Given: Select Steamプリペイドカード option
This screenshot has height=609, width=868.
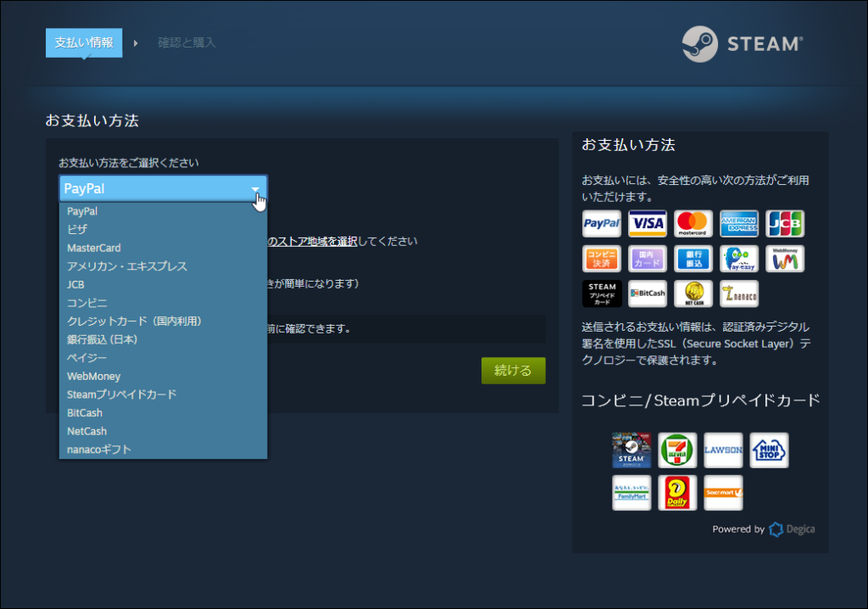Looking at the screenshot, I should pos(164,394).
